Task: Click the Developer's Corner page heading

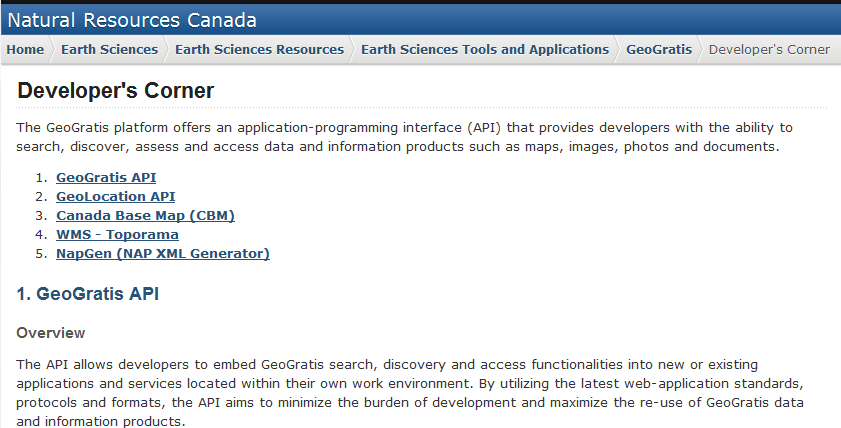Action: pos(116,91)
